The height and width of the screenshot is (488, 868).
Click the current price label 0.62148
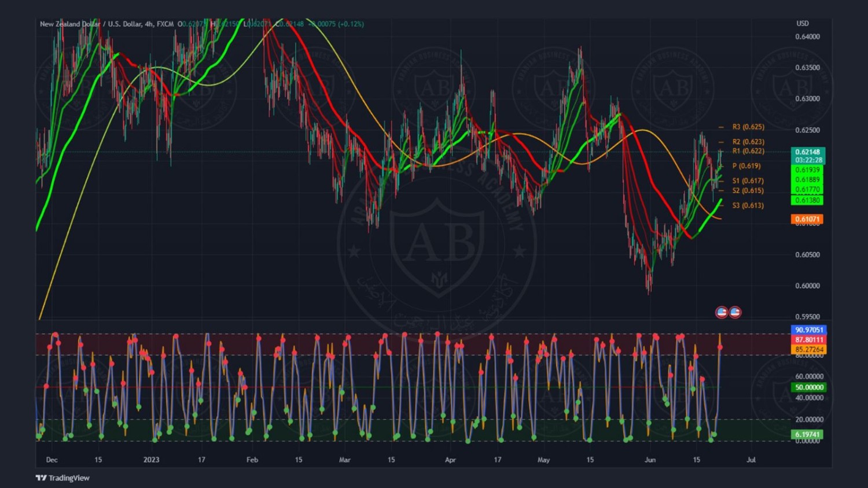pos(808,152)
